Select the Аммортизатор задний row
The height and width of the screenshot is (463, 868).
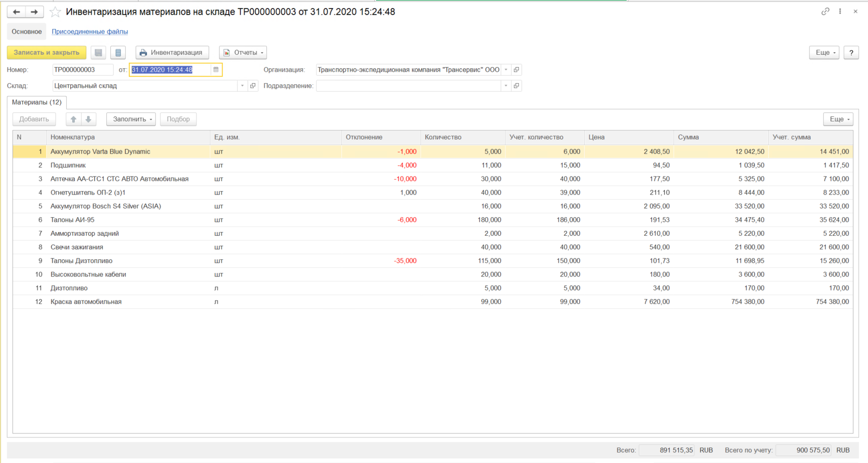(x=433, y=233)
